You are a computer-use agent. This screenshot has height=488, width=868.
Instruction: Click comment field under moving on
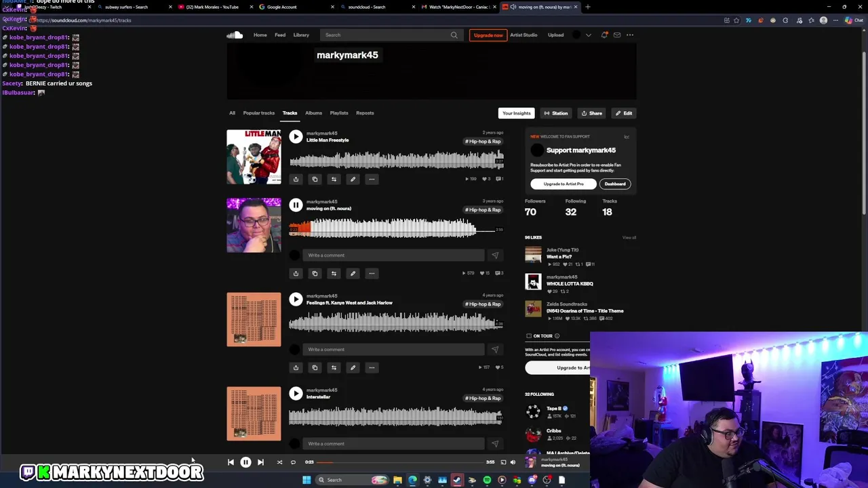pos(394,256)
